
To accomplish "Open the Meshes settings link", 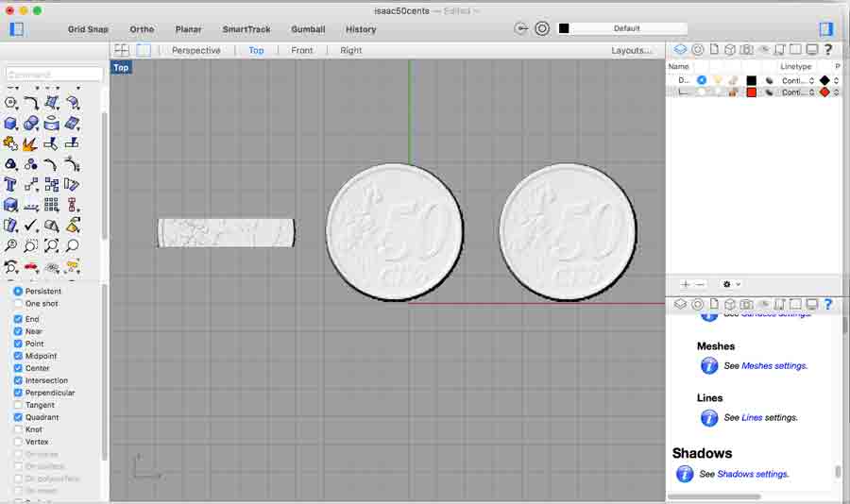I will point(773,365).
